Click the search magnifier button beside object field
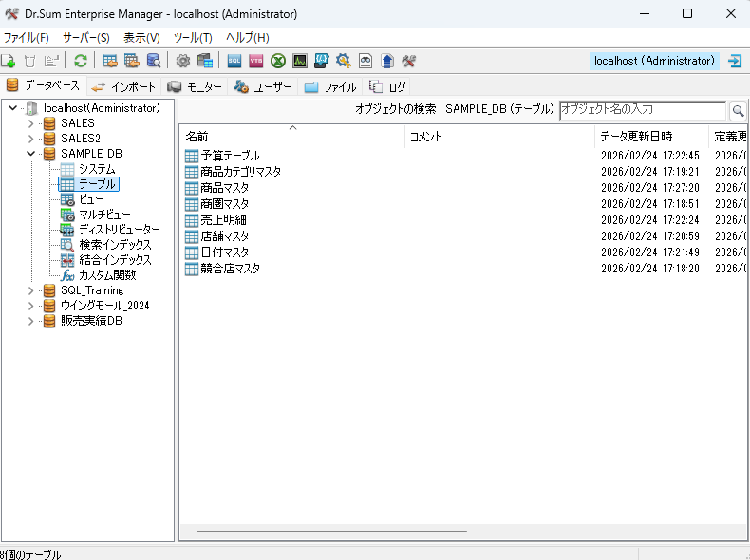750x560 pixels. coord(738,110)
